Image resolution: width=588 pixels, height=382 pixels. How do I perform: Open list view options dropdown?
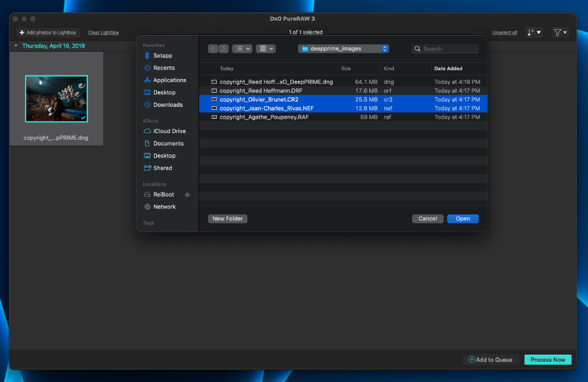coord(242,49)
